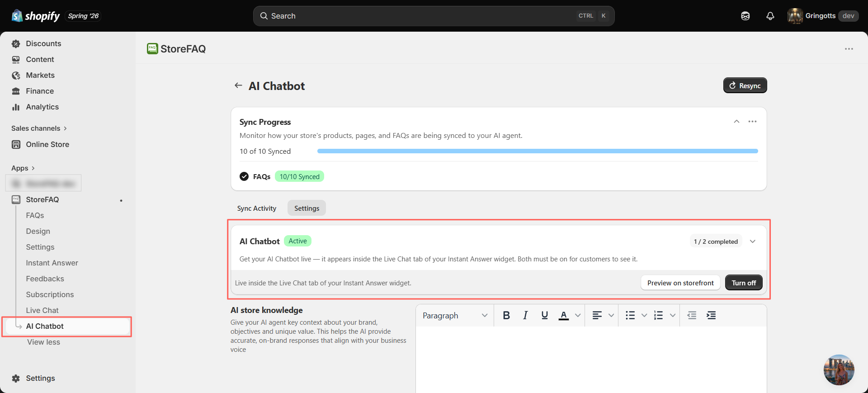This screenshot has height=393, width=868.
Task: Click the text alignment icon
Action: pos(597,315)
